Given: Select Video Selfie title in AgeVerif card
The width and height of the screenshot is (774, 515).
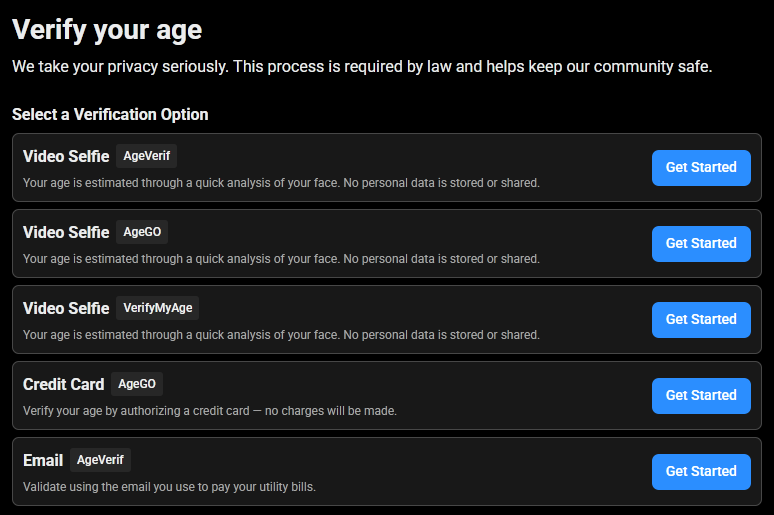Looking at the screenshot, I should [66, 156].
